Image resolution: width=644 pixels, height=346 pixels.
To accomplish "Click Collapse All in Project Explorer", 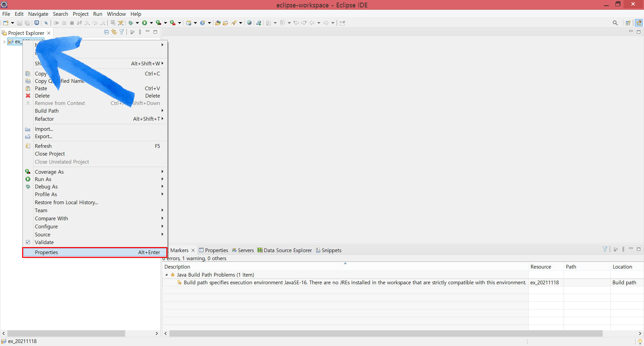I will coord(106,32).
